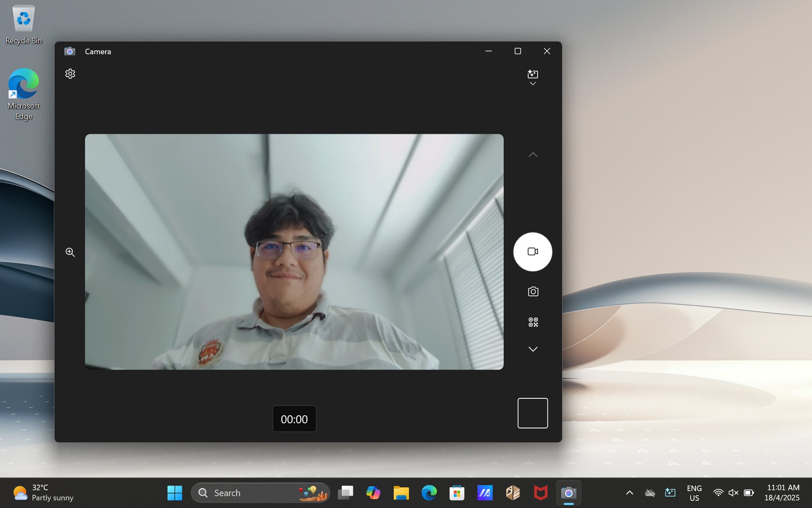812x508 pixels.
Task: Open McAfee from the taskbar
Action: point(541,493)
